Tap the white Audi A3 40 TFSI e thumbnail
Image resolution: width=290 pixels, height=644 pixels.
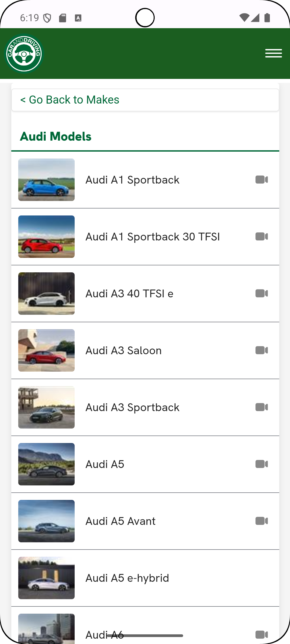(x=46, y=294)
